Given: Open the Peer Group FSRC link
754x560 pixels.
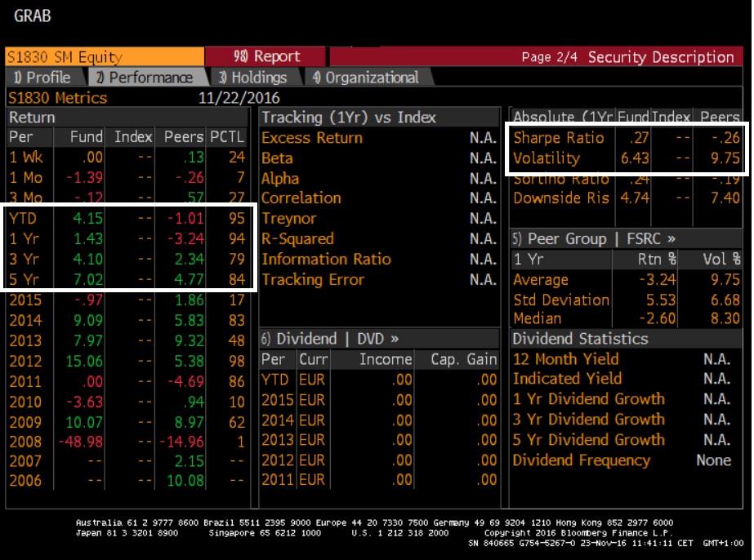Looking at the screenshot, I should click(x=594, y=239).
